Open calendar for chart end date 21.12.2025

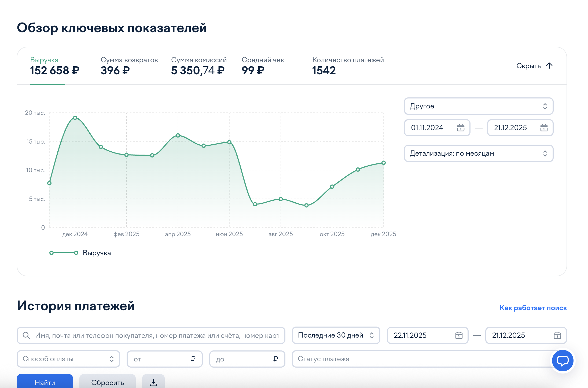point(544,128)
